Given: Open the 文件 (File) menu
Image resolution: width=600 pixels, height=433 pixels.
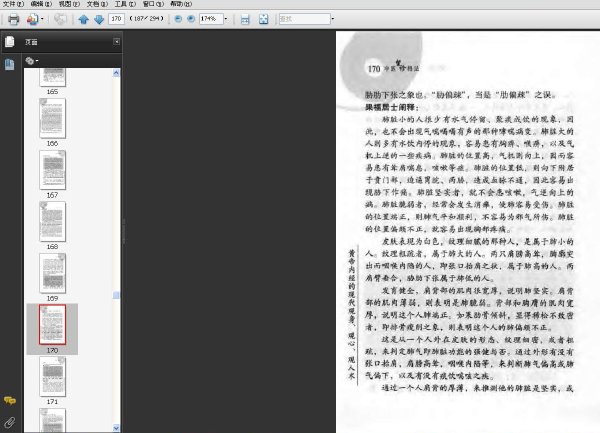Looking at the screenshot, I should click(13, 4).
